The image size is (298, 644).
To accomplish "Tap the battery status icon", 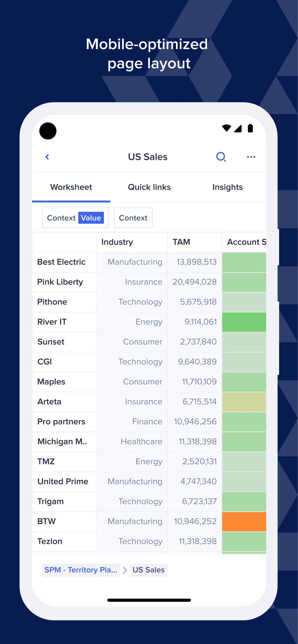I will click(250, 128).
